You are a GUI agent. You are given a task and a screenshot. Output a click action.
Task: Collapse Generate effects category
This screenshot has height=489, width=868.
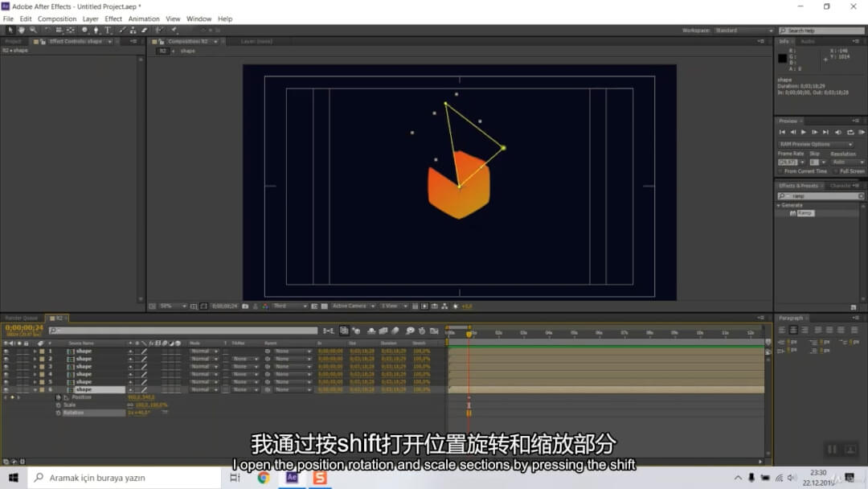pyautogui.click(x=779, y=205)
